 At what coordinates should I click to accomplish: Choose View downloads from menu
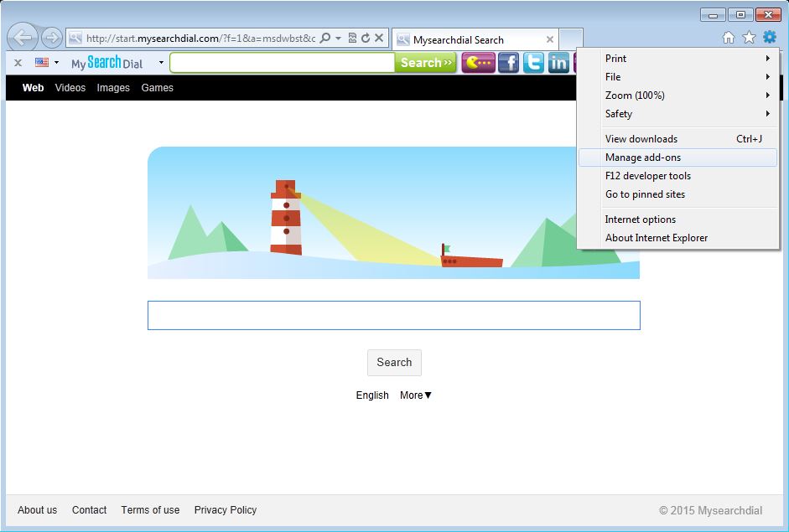pyautogui.click(x=677, y=139)
